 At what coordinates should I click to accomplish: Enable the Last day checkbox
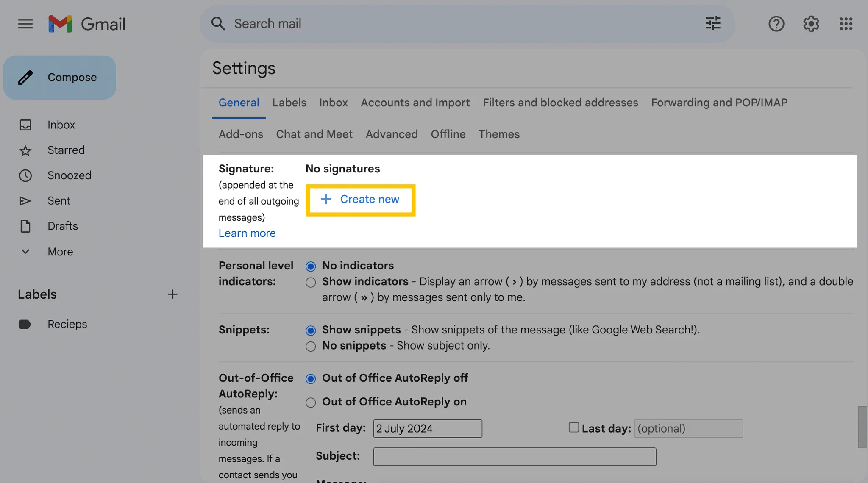[x=573, y=427]
